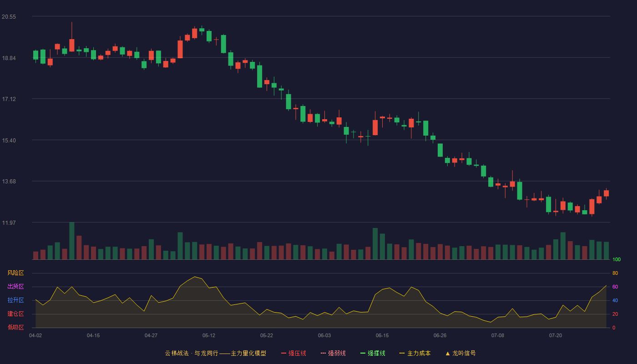Select the 建仓区 zone label
Screen dimensions: 637x364
coord(16,314)
